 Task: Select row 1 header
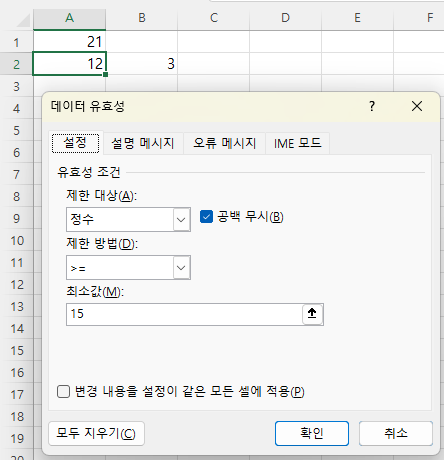(x=16, y=42)
